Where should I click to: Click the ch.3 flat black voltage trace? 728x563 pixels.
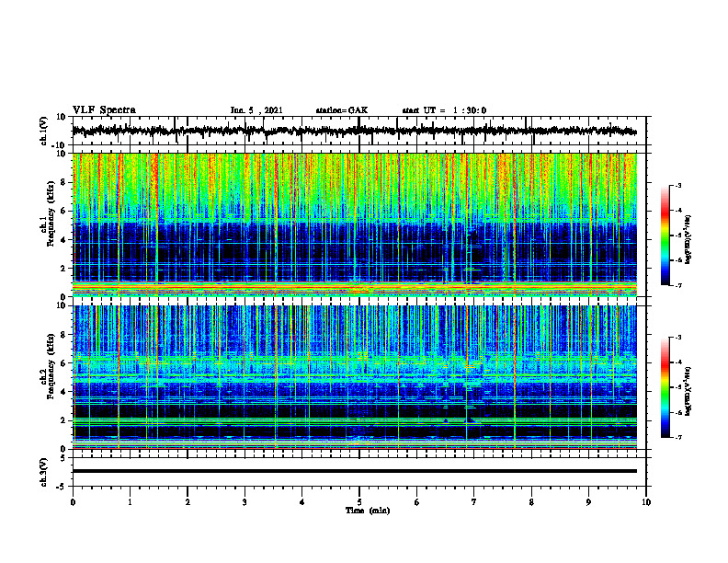(354, 471)
